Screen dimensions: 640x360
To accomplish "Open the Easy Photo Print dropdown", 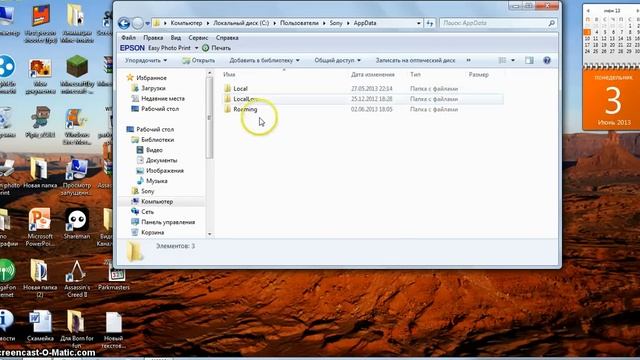I will tap(196, 48).
